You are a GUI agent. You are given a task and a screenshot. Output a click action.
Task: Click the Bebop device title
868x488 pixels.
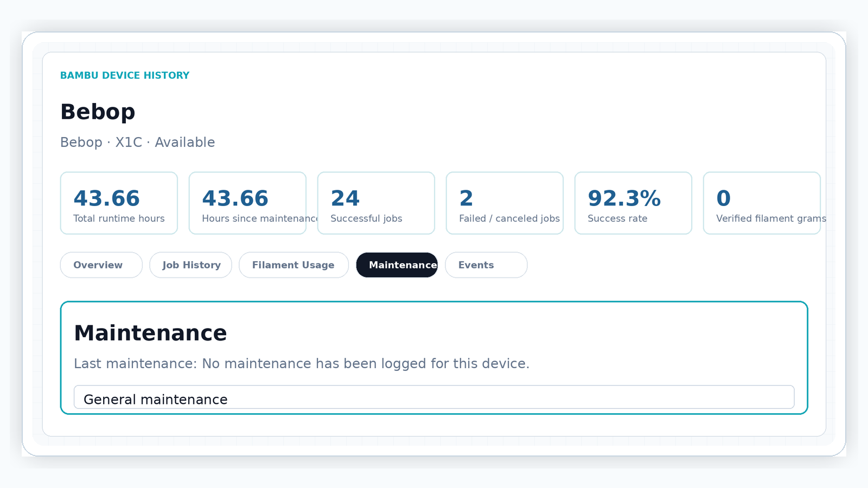pos(98,112)
